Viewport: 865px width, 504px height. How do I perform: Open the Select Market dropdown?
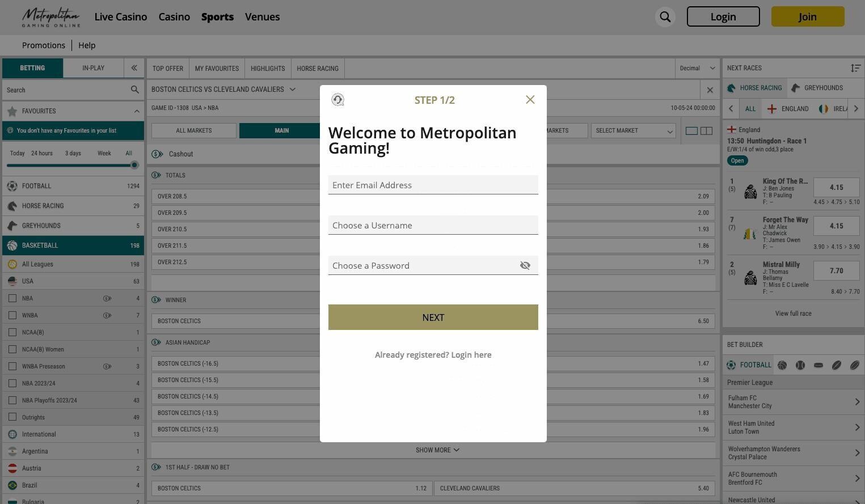point(633,131)
